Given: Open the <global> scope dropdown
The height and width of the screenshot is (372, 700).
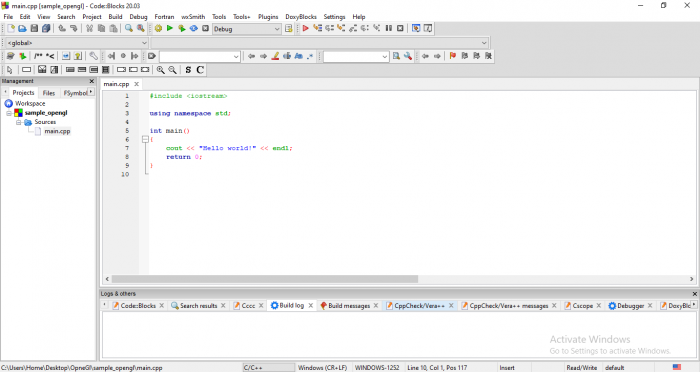Looking at the screenshot, I should point(77,43).
